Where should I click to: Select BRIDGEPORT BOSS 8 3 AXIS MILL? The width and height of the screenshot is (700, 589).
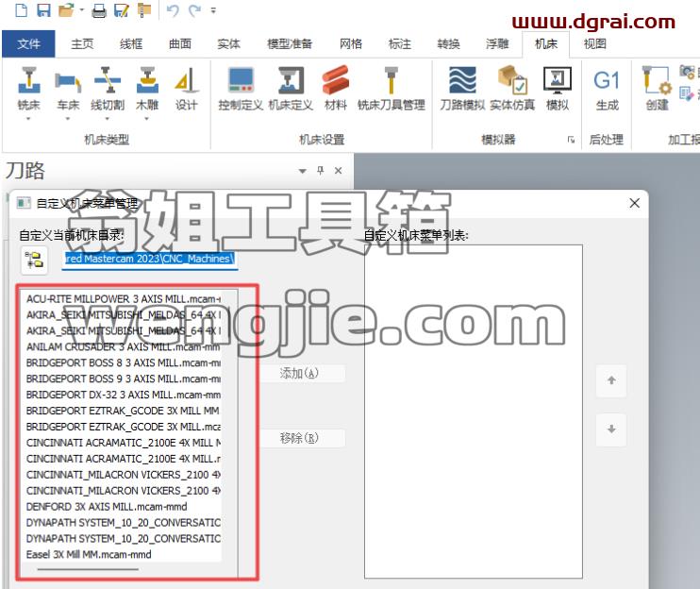click(124, 362)
